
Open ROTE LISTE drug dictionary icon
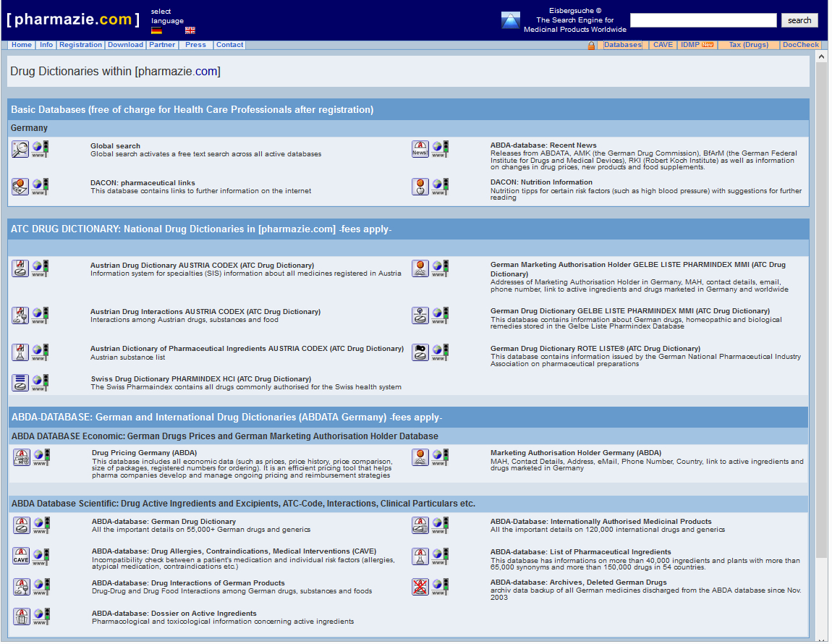coord(420,352)
